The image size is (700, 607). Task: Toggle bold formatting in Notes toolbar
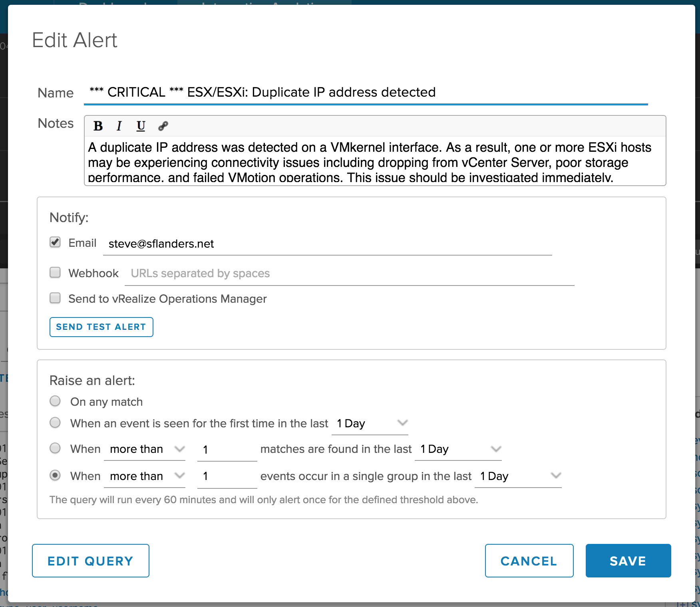coord(98,126)
